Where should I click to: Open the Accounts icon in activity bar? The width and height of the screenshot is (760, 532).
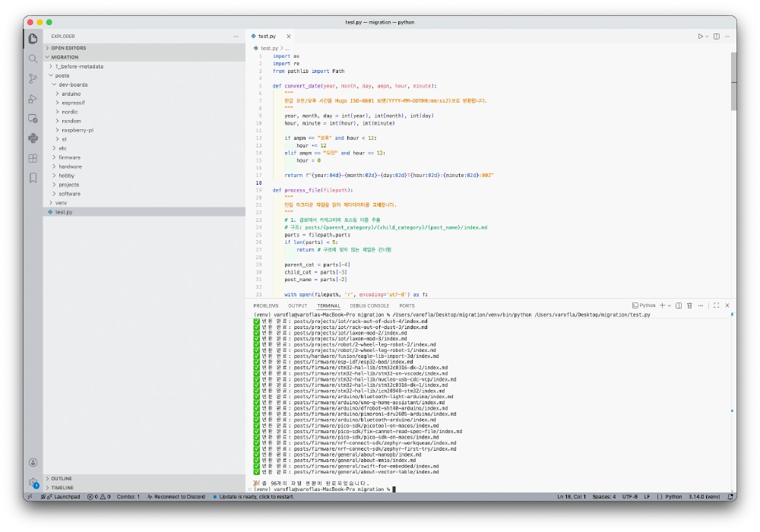click(x=33, y=462)
